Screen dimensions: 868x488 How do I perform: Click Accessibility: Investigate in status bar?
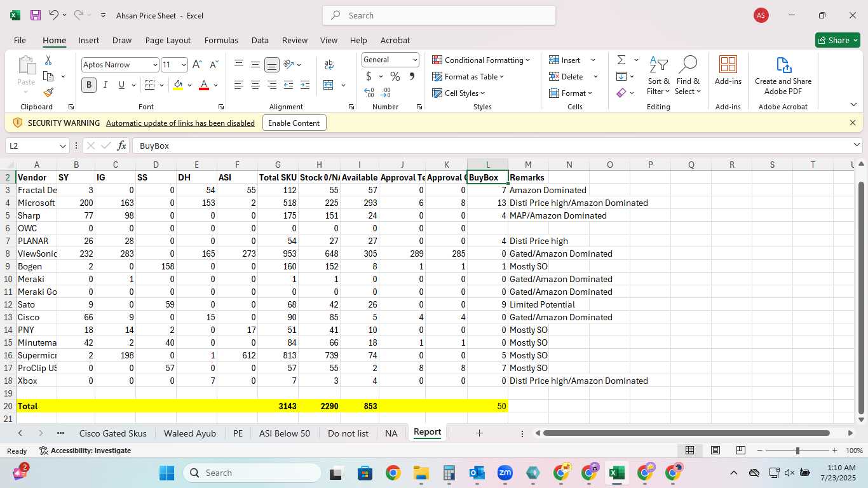(85, 451)
